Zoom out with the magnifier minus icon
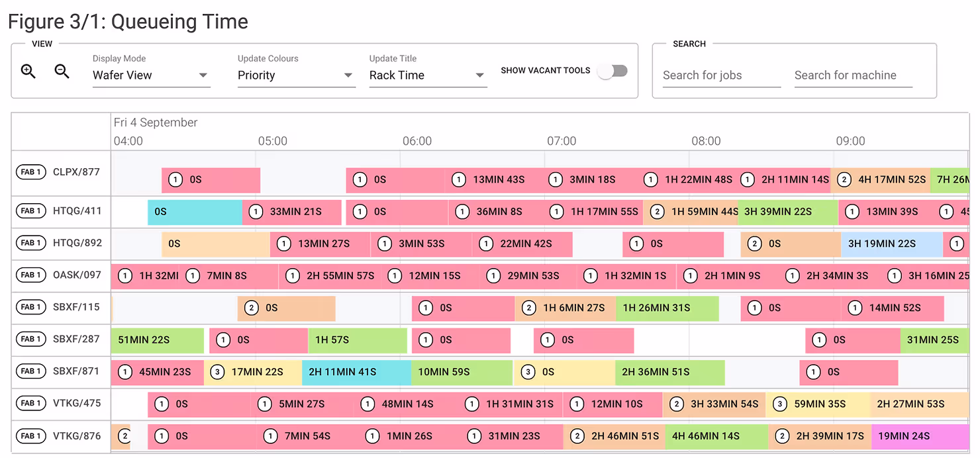The height and width of the screenshot is (458, 980). point(62,71)
